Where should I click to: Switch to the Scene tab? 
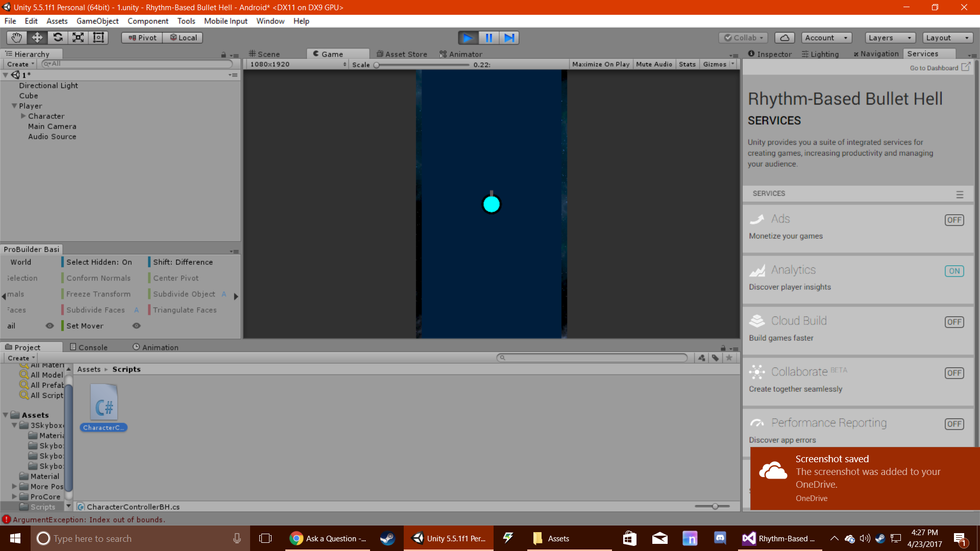265,54
